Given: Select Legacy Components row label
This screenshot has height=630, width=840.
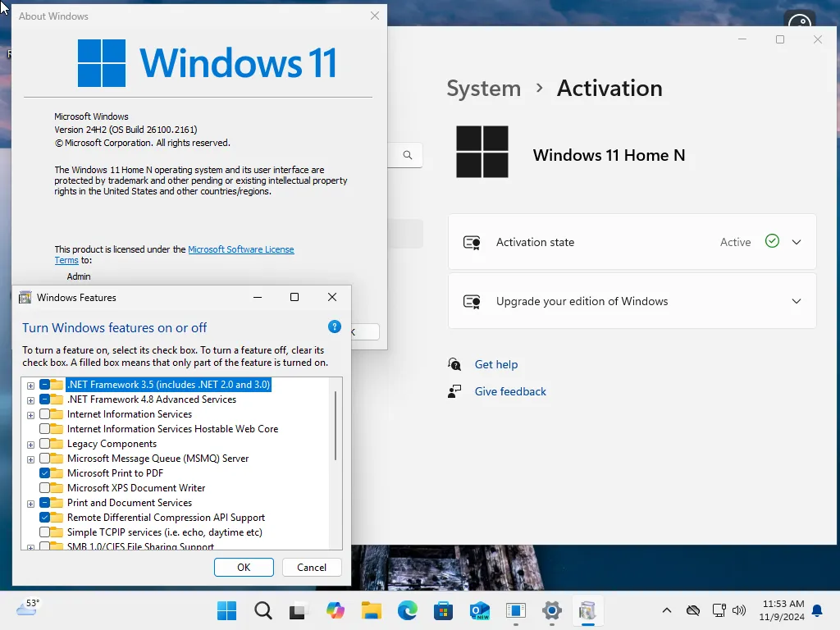Looking at the screenshot, I should pyautogui.click(x=112, y=444).
